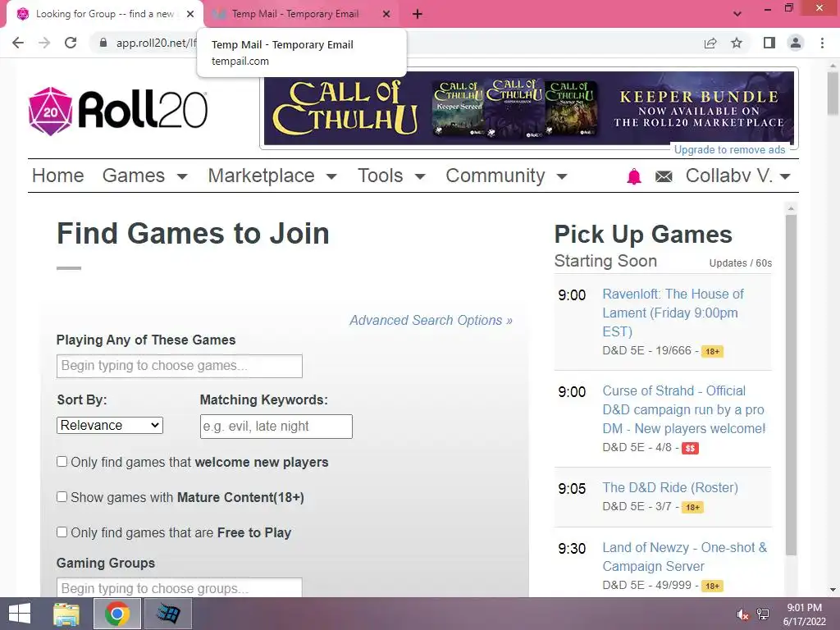This screenshot has height=630, width=840.
Task: Open the taskbar clock and date
Action: click(804, 614)
